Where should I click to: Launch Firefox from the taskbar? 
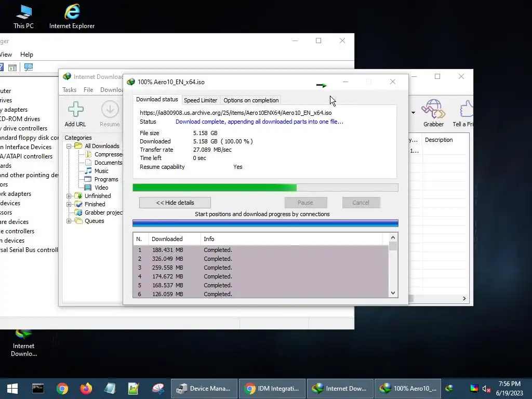tap(86, 389)
